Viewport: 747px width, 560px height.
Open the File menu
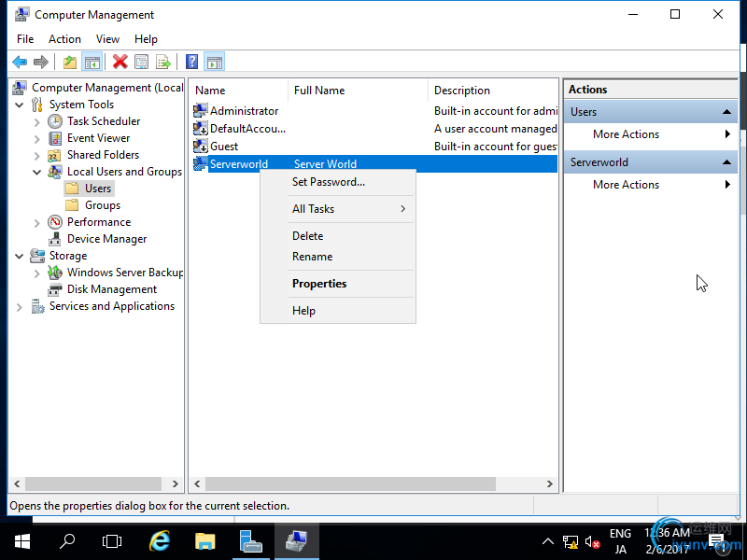[x=25, y=39]
